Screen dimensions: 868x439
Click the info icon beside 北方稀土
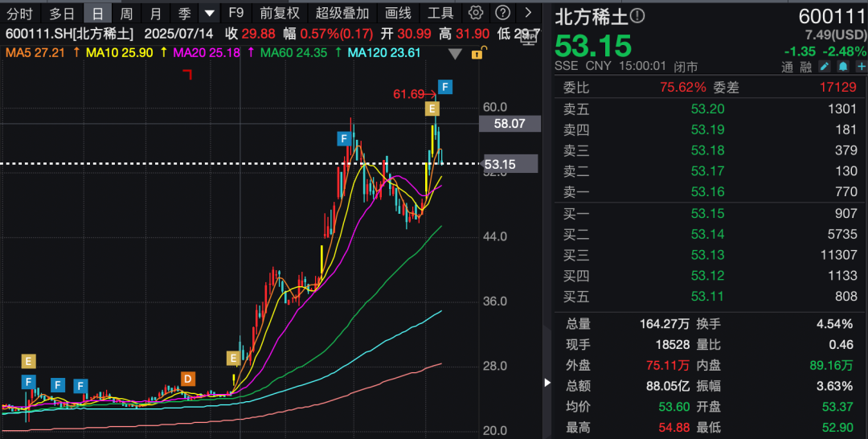coord(637,16)
